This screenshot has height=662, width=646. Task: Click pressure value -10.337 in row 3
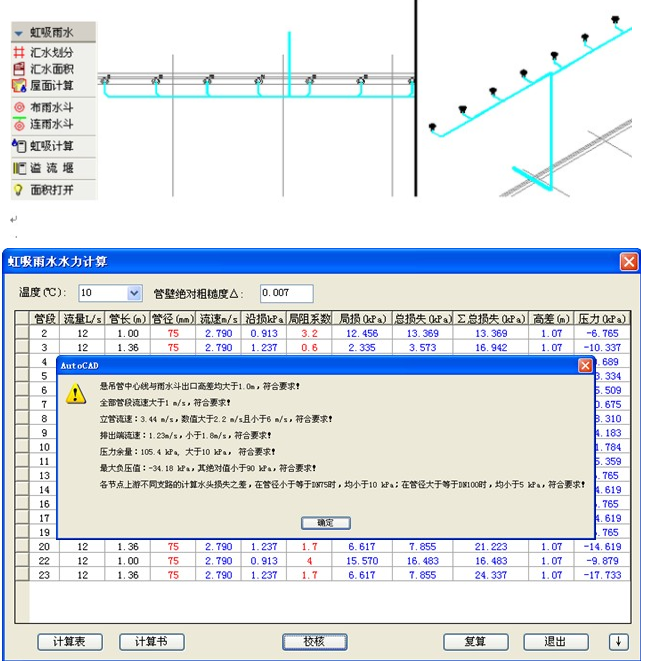(x=602, y=347)
